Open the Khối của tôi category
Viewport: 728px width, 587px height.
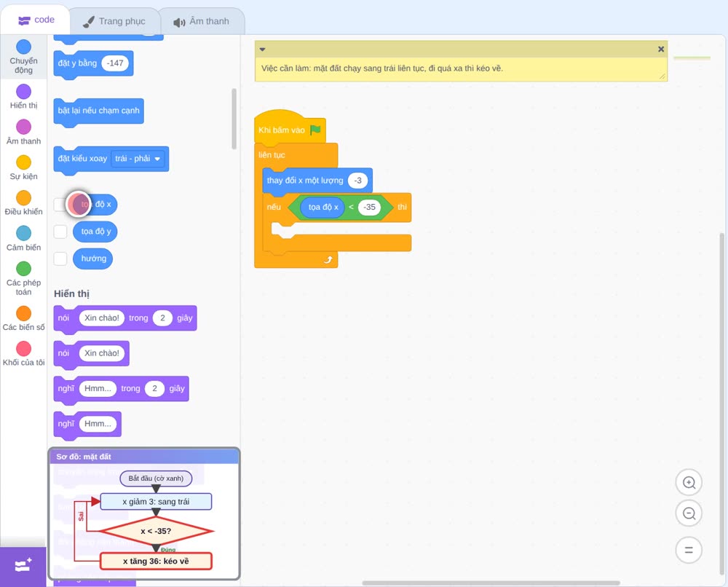[x=24, y=354]
